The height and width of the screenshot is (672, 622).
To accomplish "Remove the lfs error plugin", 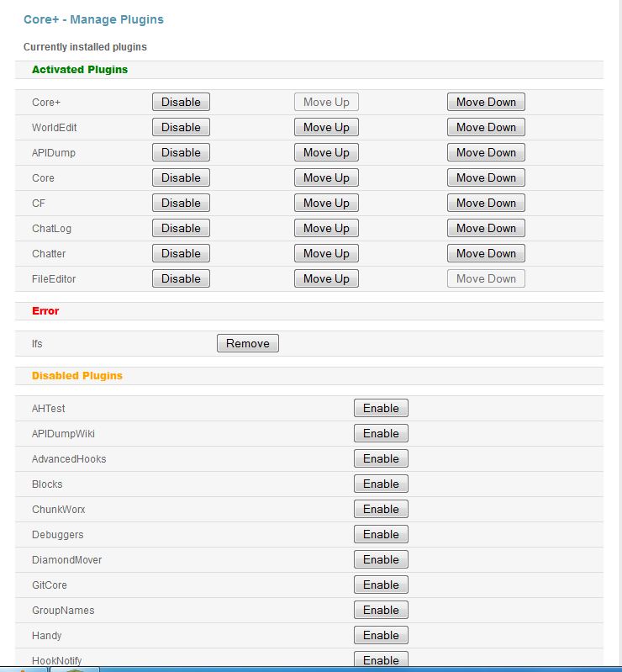I will pyautogui.click(x=247, y=343).
